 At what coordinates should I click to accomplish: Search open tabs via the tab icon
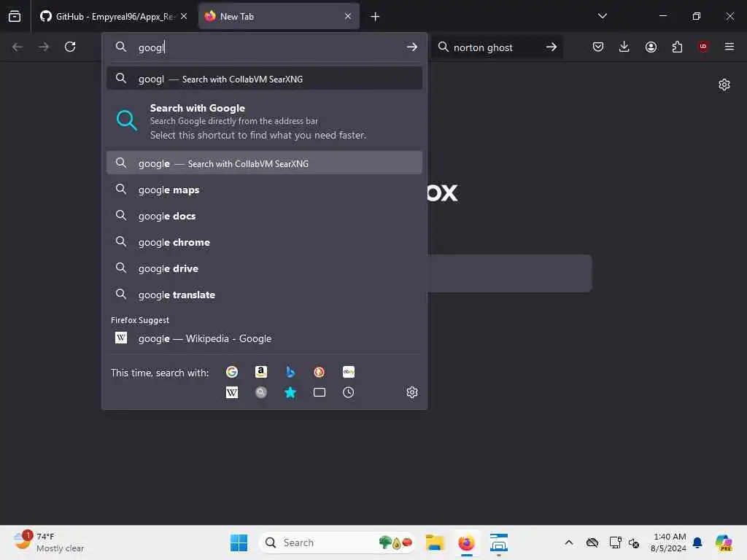point(320,392)
